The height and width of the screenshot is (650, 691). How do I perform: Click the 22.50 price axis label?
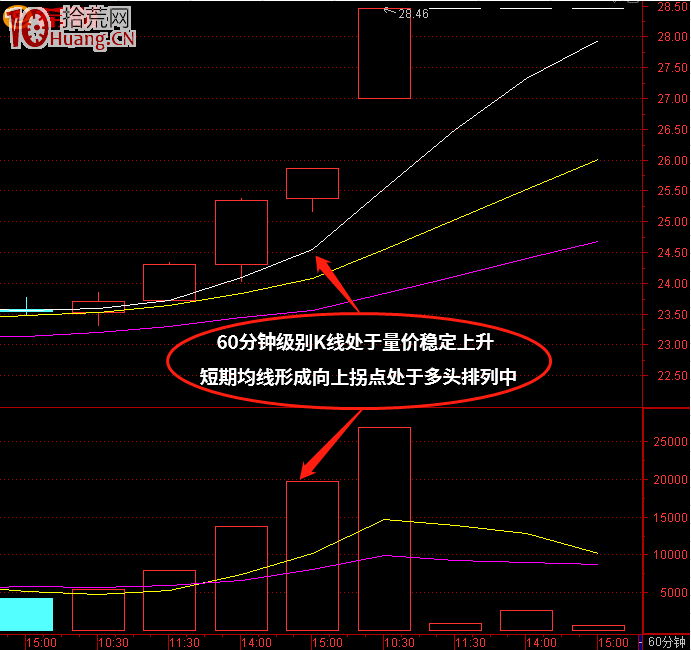pyautogui.click(x=672, y=375)
